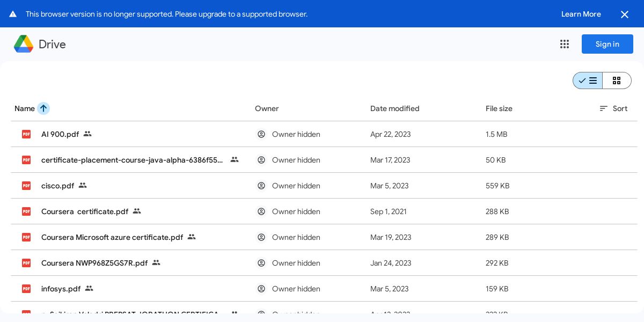Click the Date modified column header

tap(394, 108)
